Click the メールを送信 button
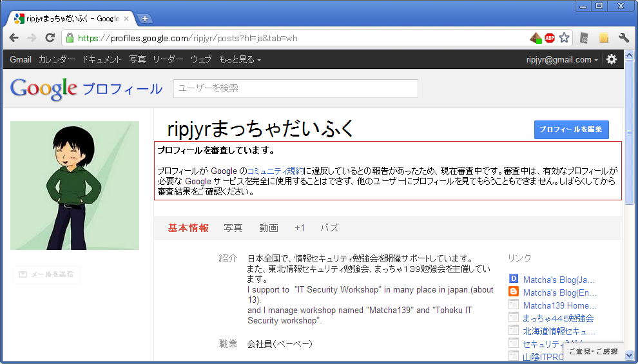 47,274
